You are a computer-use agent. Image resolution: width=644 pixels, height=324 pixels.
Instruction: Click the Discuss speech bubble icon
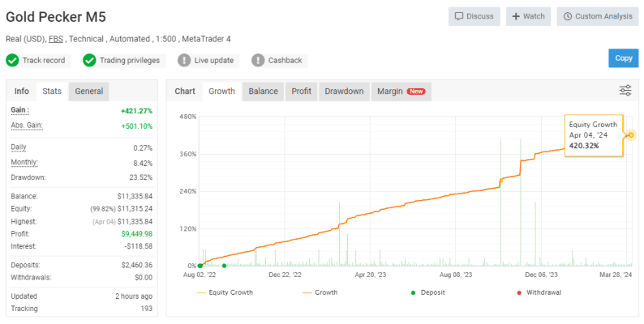point(459,16)
